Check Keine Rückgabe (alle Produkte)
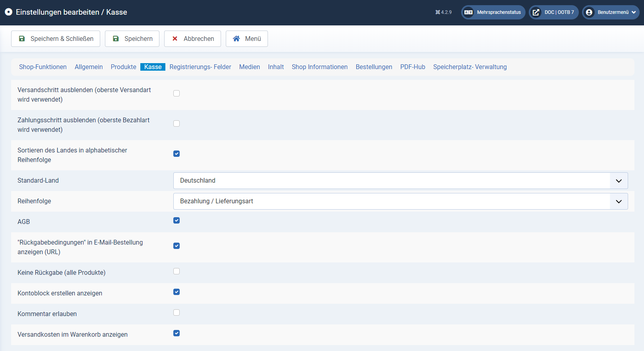 tap(177, 271)
